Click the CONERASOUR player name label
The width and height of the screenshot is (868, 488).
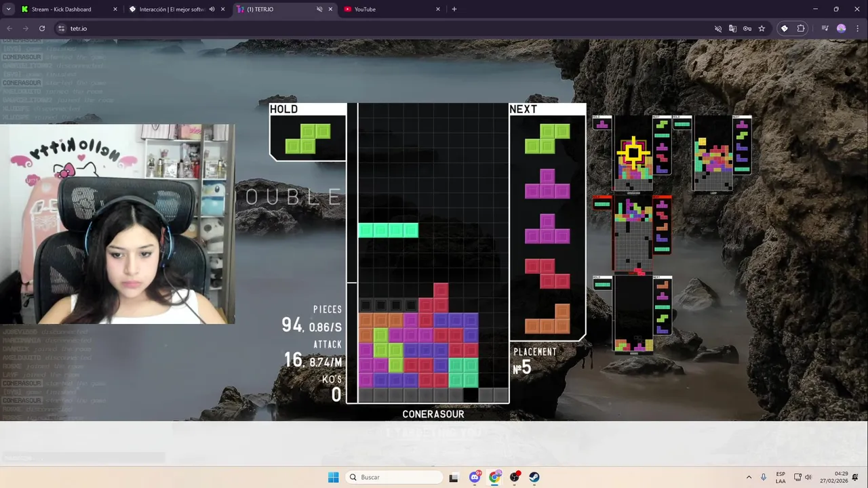[x=433, y=414]
